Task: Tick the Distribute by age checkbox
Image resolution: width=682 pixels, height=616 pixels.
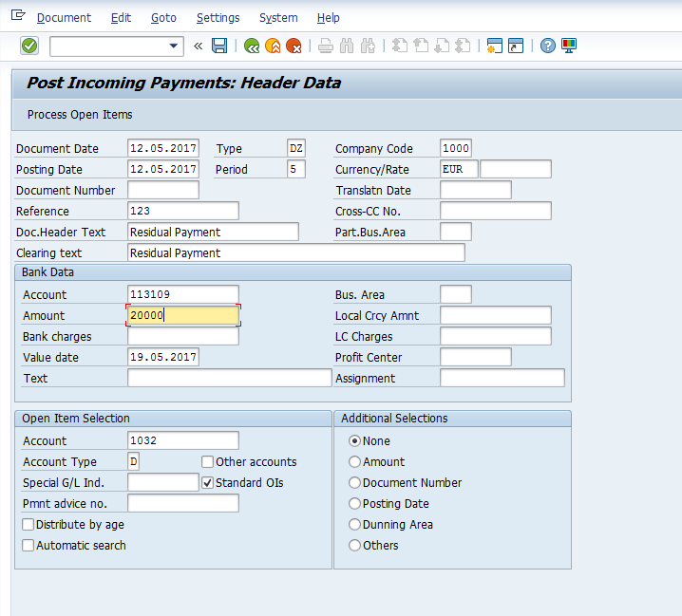Action: pyautogui.click(x=28, y=525)
